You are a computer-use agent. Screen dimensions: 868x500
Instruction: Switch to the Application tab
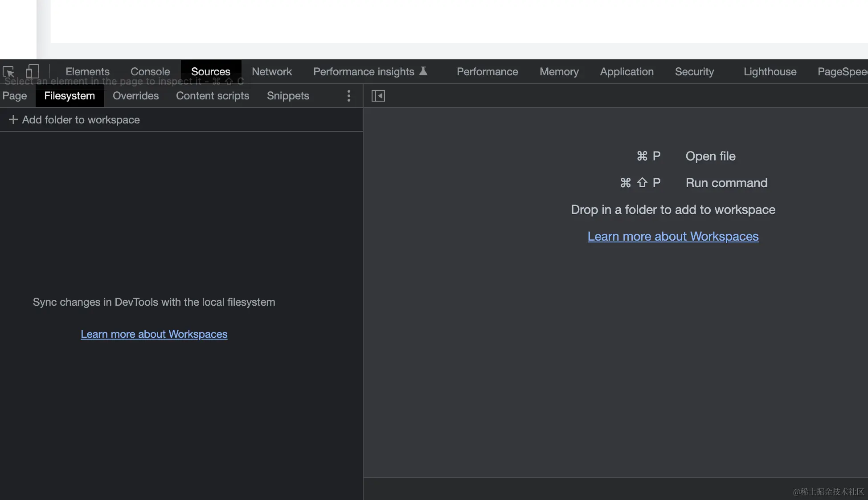click(626, 71)
